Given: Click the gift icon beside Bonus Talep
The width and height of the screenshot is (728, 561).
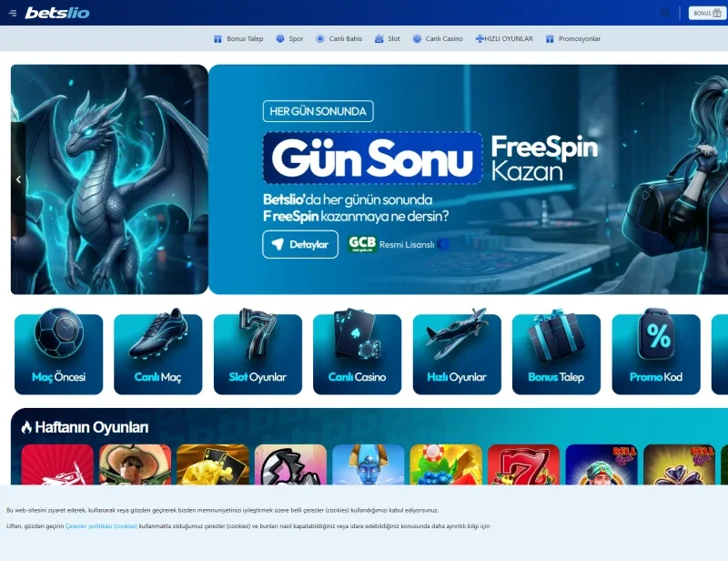Looking at the screenshot, I should 217,38.
